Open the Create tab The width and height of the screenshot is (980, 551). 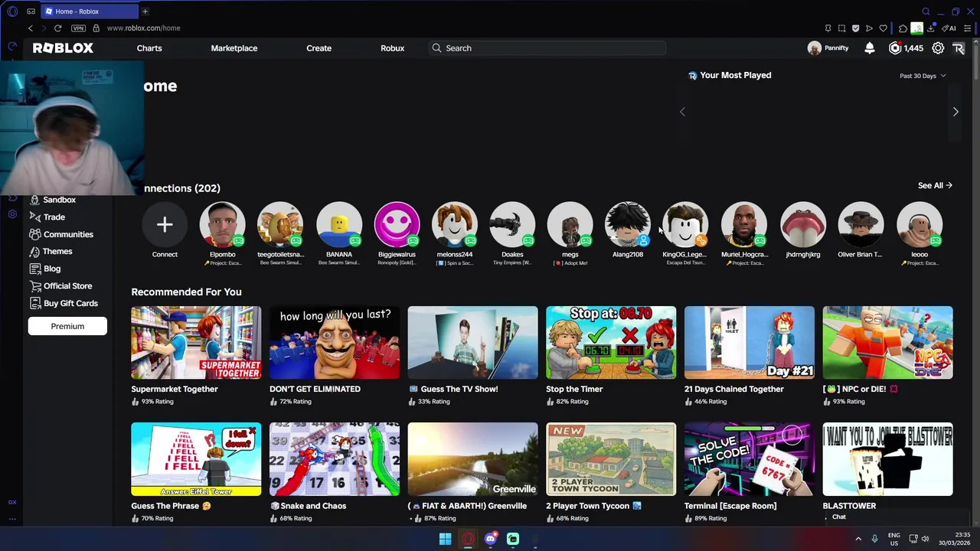[319, 48]
